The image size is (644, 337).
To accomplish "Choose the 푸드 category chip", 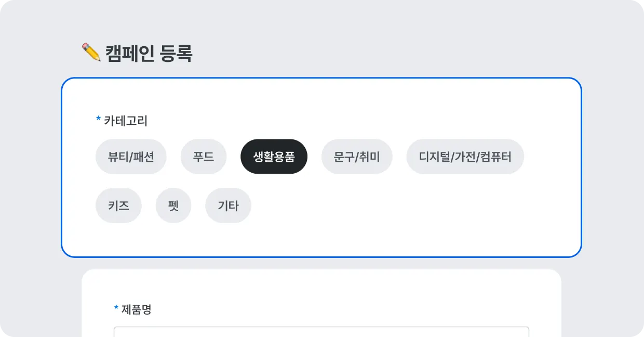I will [204, 157].
